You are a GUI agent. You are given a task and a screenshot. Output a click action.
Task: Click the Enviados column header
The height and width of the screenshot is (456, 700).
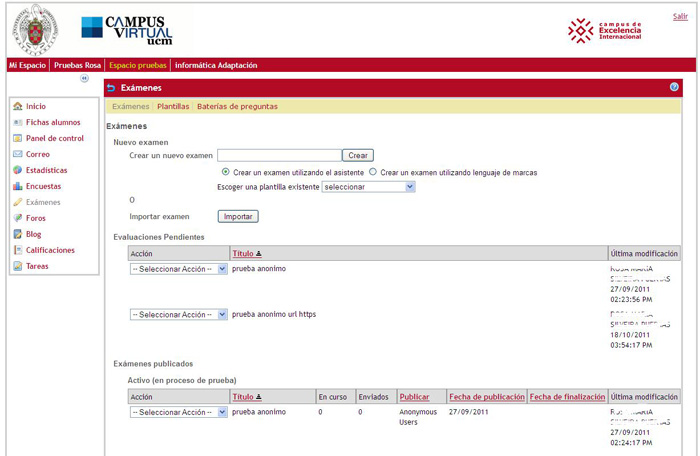point(374,397)
